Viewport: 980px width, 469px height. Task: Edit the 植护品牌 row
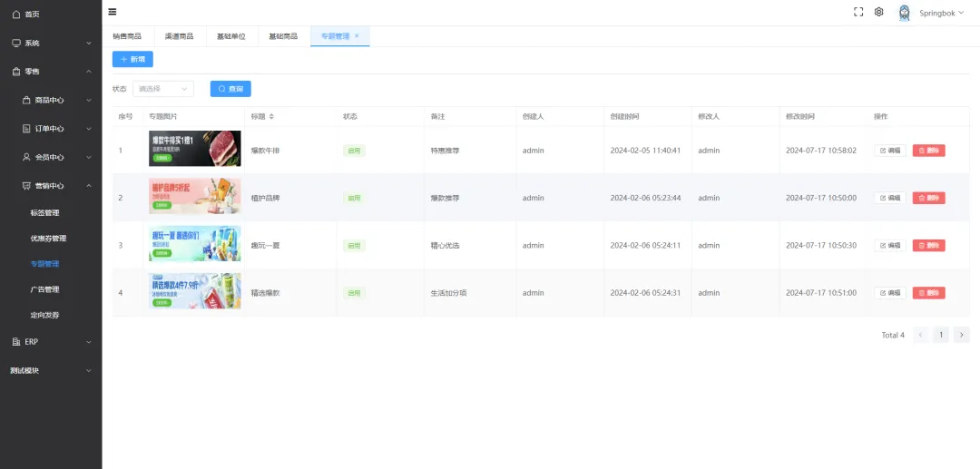point(890,198)
